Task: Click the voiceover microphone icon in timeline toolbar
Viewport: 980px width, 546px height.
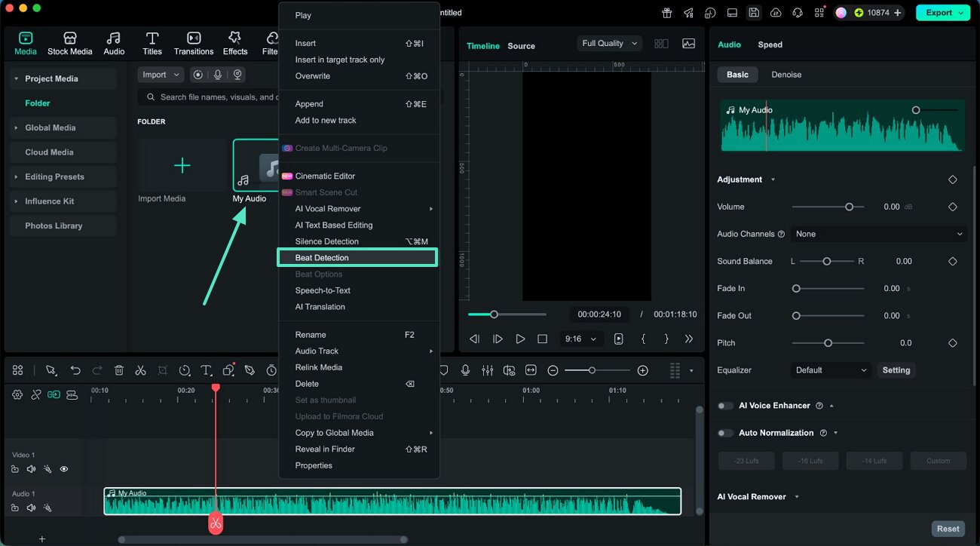Action: [465, 370]
